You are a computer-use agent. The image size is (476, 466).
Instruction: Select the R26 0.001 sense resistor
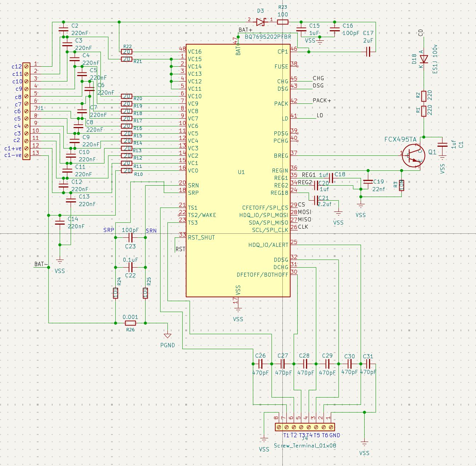tap(130, 323)
